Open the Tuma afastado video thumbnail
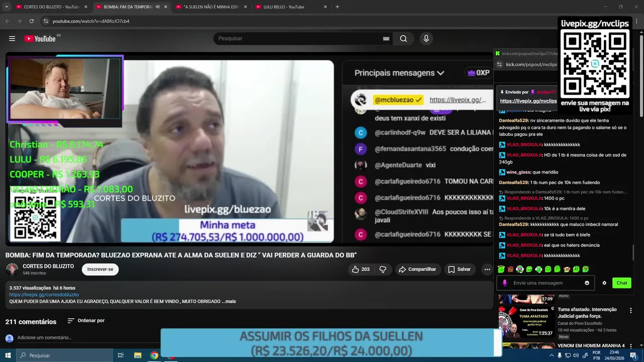 [x=526, y=322]
